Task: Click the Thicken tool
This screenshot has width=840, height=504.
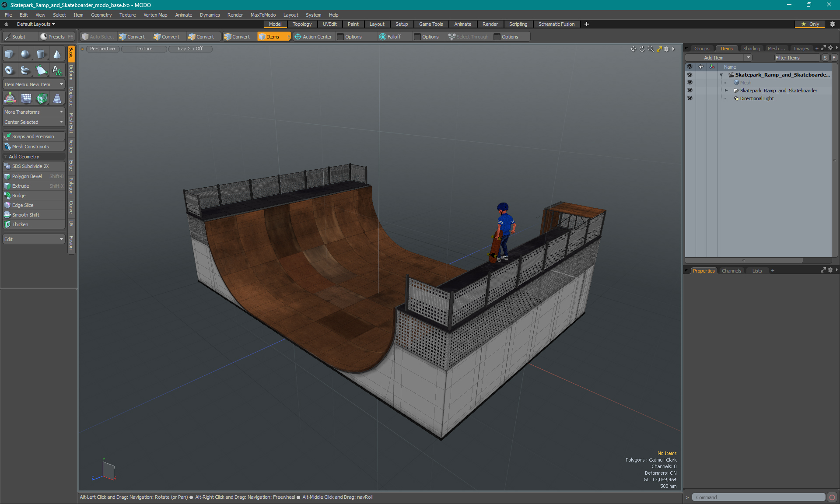Action: pyautogui.click(x=34, y=224)
